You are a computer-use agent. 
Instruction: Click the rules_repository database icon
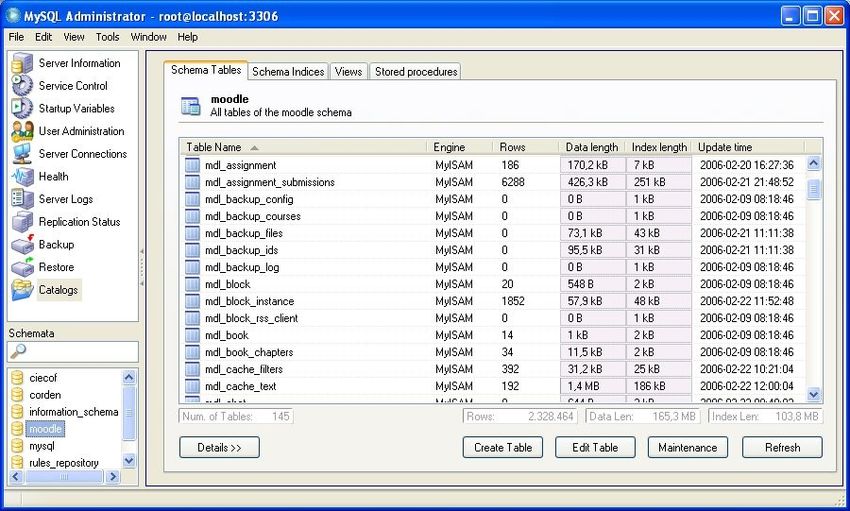click(x=17, y=463)
